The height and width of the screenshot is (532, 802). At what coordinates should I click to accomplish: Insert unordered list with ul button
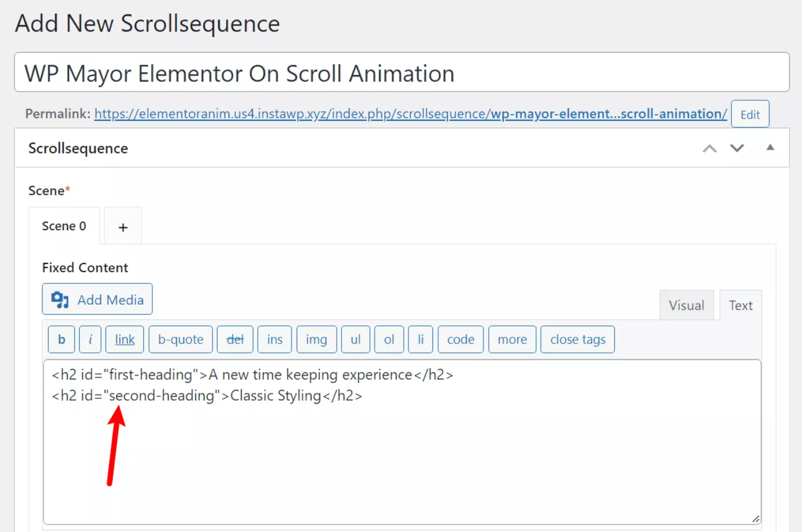356,340
